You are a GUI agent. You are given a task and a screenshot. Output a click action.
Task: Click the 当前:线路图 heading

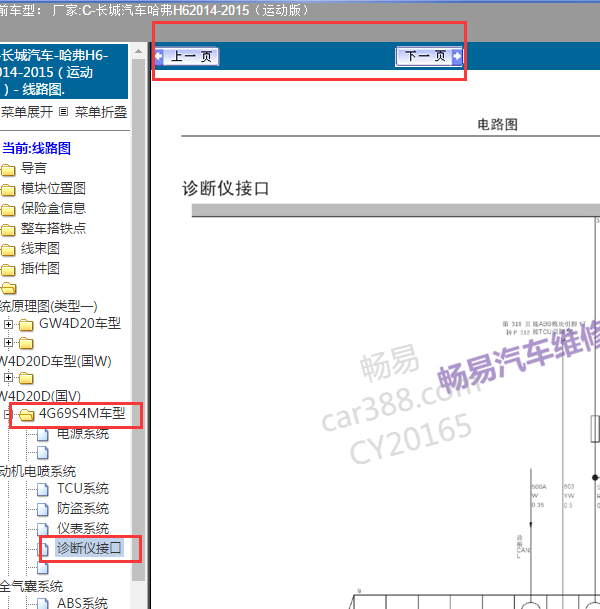[37, 148]
